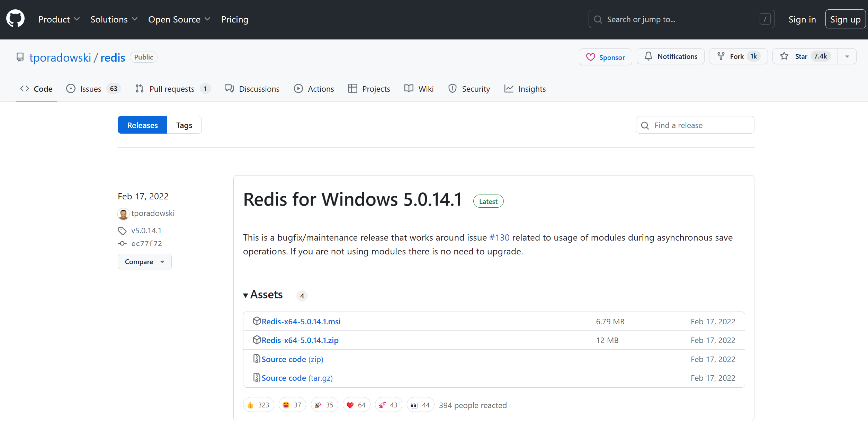
Task: Switch to the Discussions tab
Action: point(252,89)
